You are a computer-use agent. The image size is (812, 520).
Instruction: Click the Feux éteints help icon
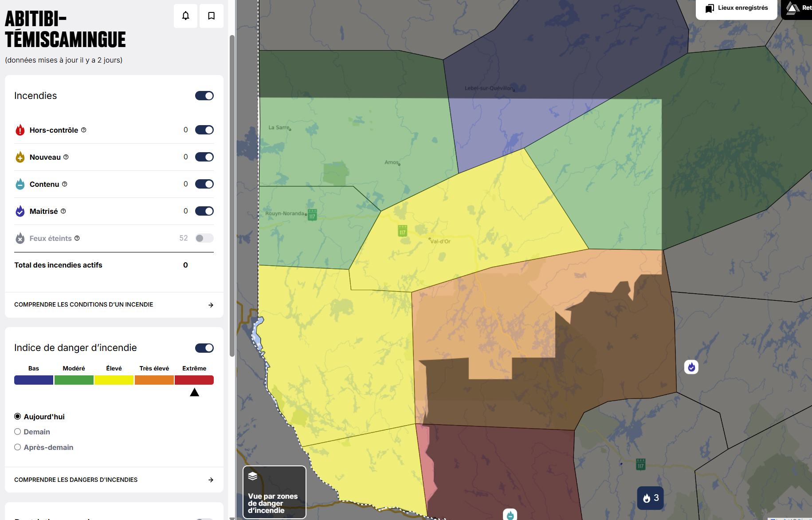(77, 238)
